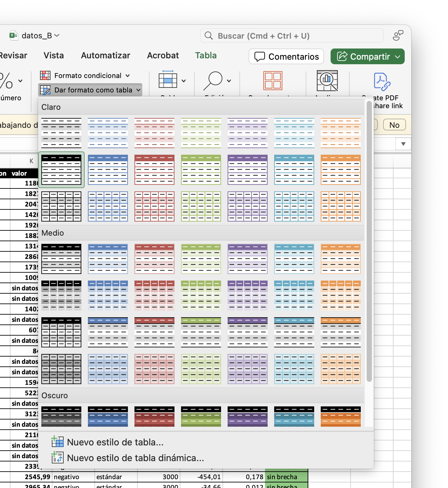
Task: Choose Nuevo estilo de tabla option
Action: coord(115,442)
